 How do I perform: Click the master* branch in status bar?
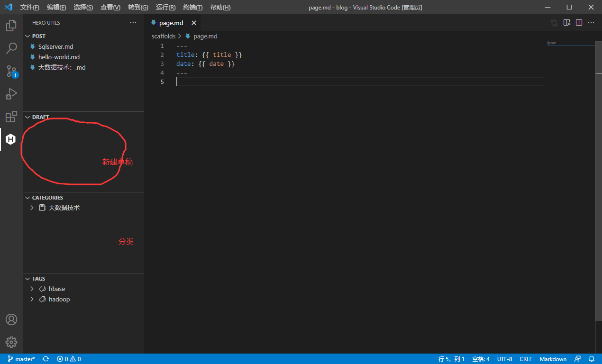(21, 359)
